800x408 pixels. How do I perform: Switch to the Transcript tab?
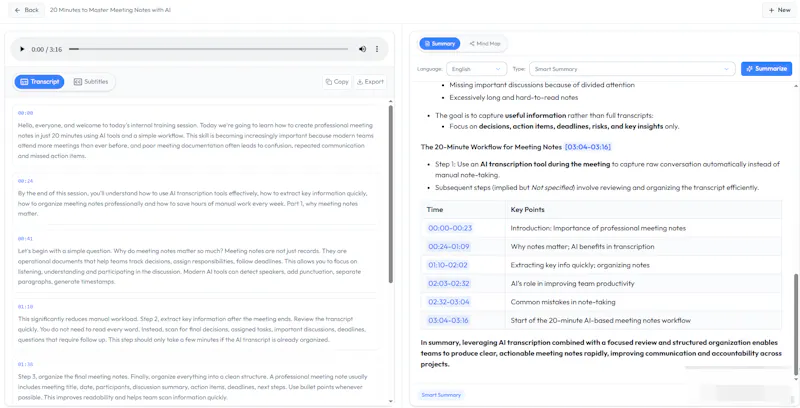coord(39,82)
